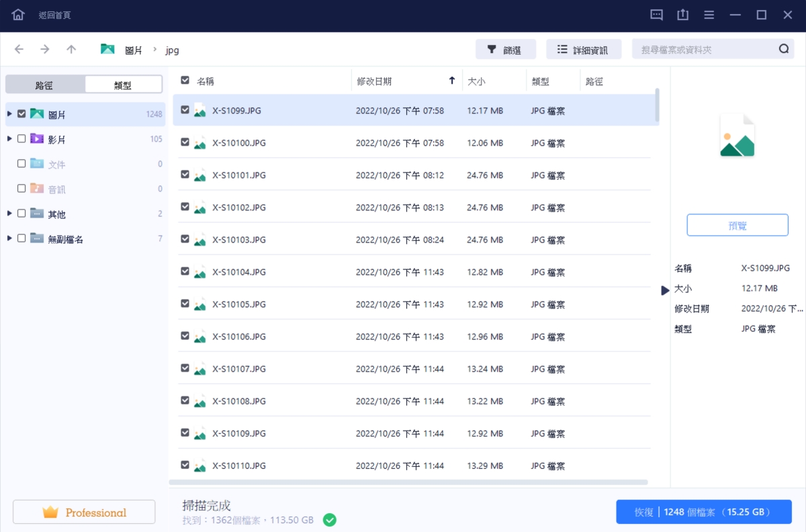
Task: Go back with the left arrow icon
Action: pyautogui.click(x=19, y=49)
